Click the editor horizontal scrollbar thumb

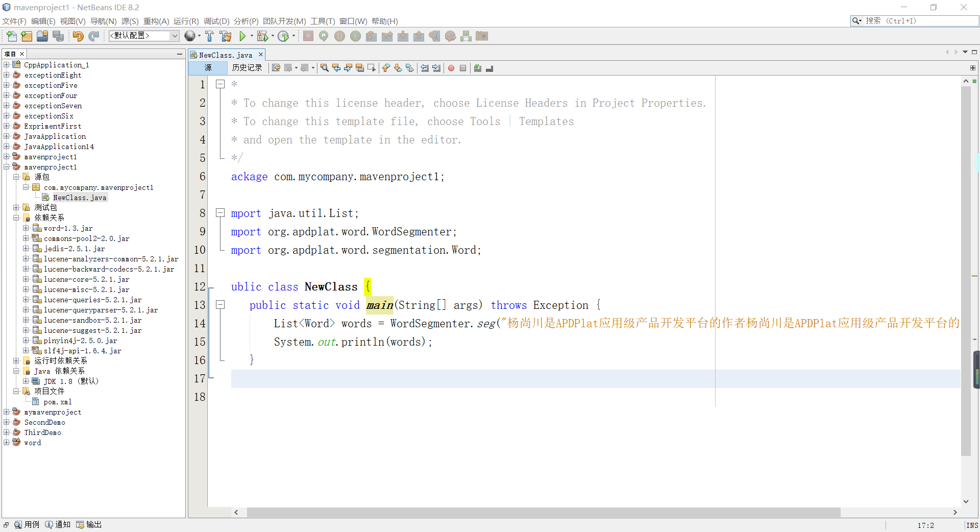pyautogui.click(x=544, y=512)
